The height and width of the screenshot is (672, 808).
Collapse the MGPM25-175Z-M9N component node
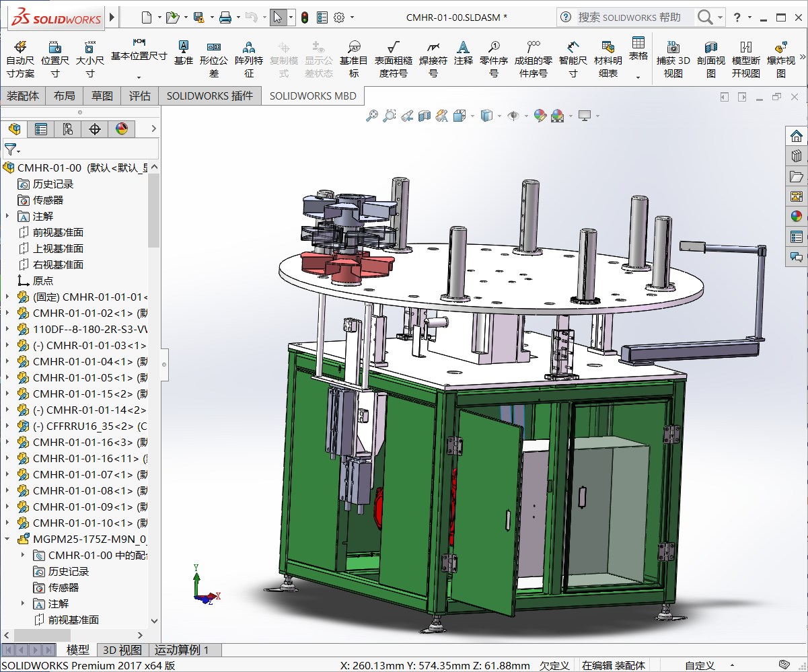tap(7, 539)
